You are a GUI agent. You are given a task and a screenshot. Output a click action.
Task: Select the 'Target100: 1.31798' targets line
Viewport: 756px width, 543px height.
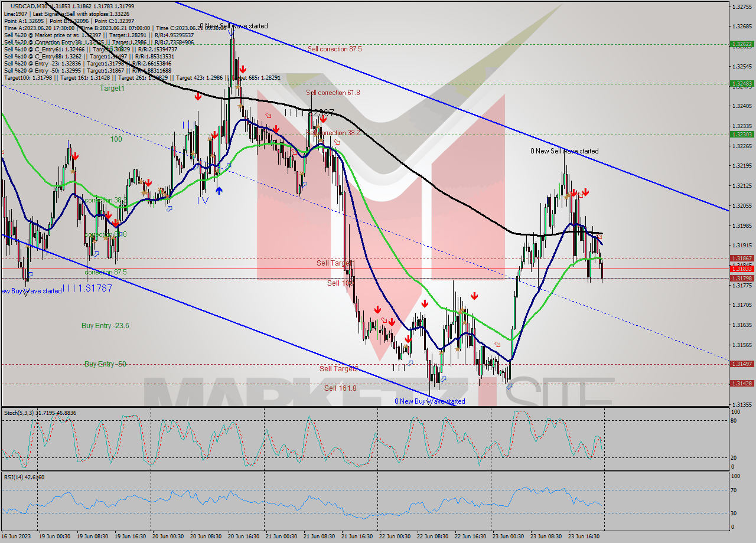144,77
